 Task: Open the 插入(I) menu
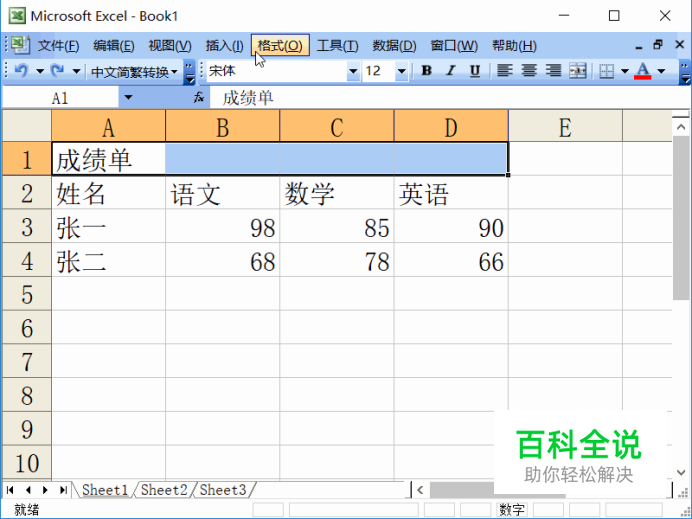[224, 45]
